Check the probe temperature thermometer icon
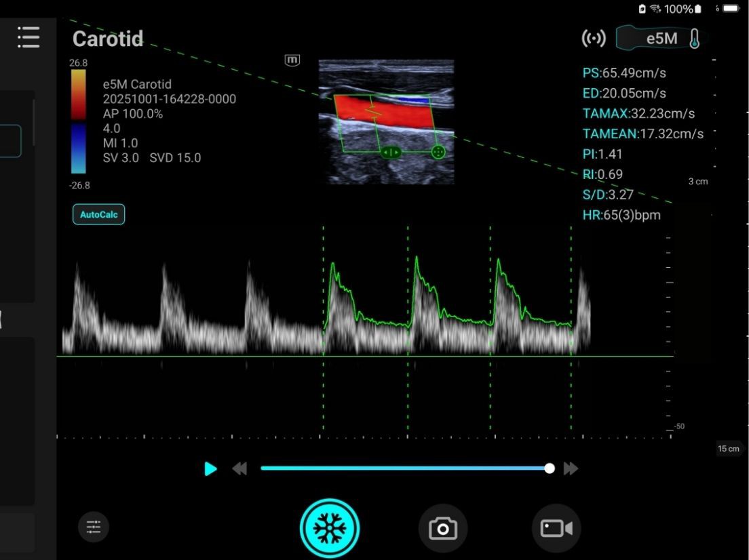Image resolution: width=749 pixels, height=560 pixels. point(694,39)
